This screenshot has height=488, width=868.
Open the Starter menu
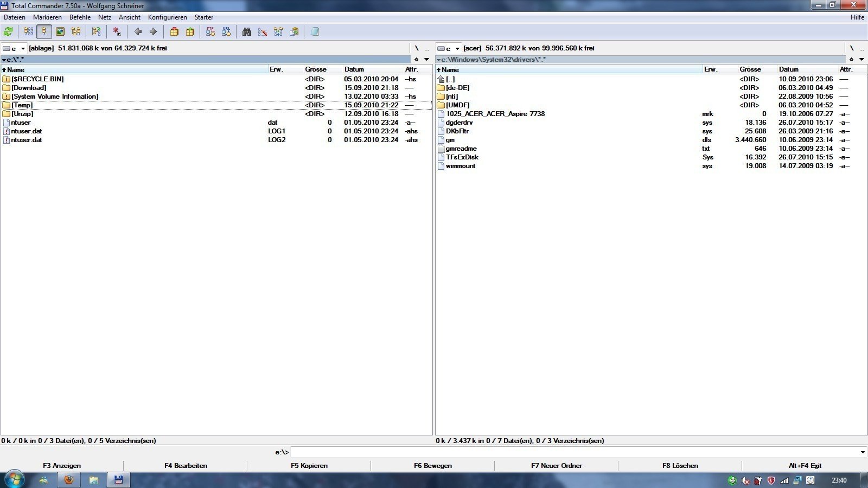coord(204,17)
